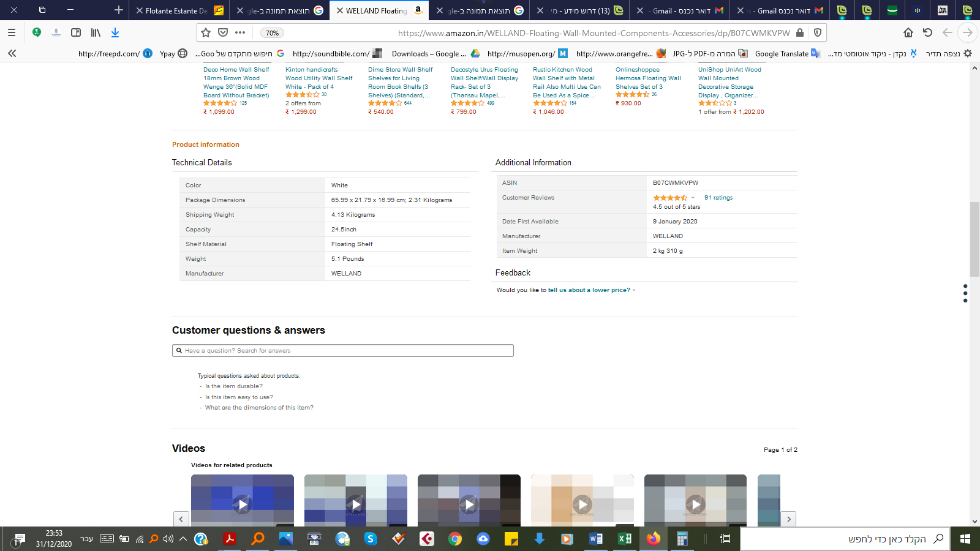Open the Deco Home Wall Shelf product link
980x551 pixels.
(236, 83)
